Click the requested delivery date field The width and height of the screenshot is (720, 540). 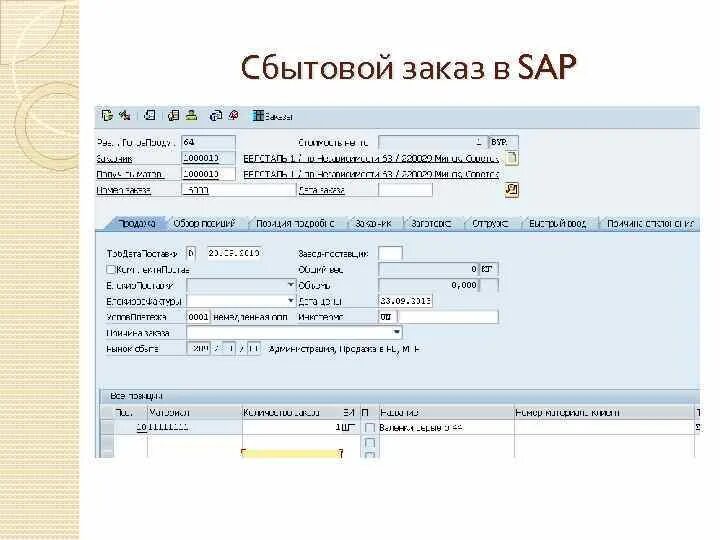(x=234, y=253)
